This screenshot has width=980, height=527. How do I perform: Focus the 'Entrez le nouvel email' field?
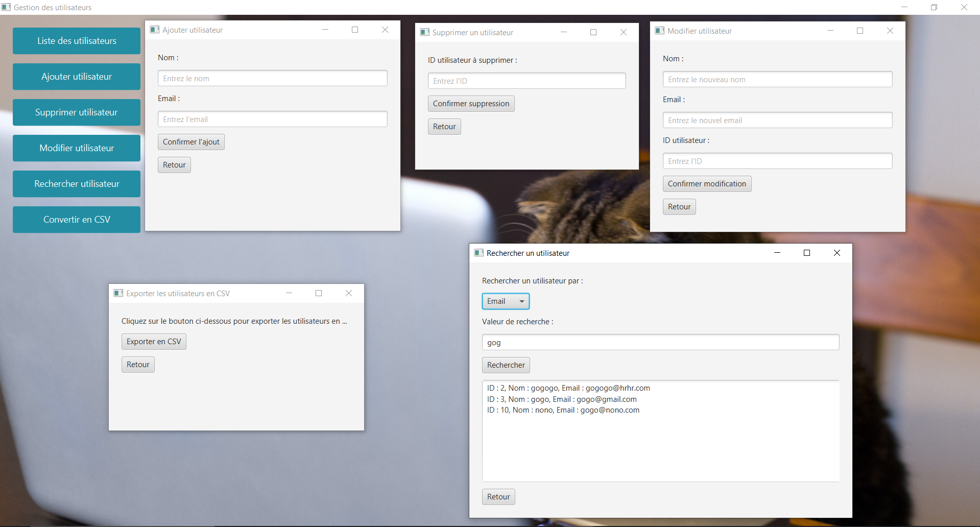[x=778, y=120]
